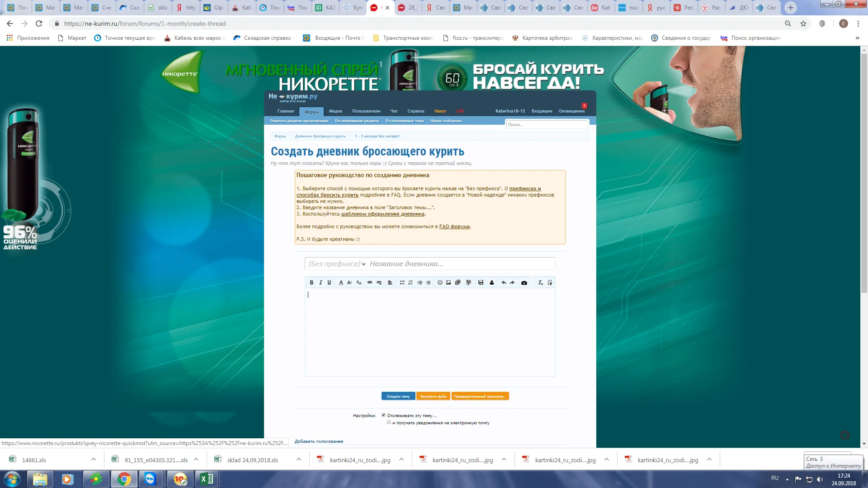Click the bulleted list icon
Viewport: 868px width, 488px height.
[x=402, y=282]
